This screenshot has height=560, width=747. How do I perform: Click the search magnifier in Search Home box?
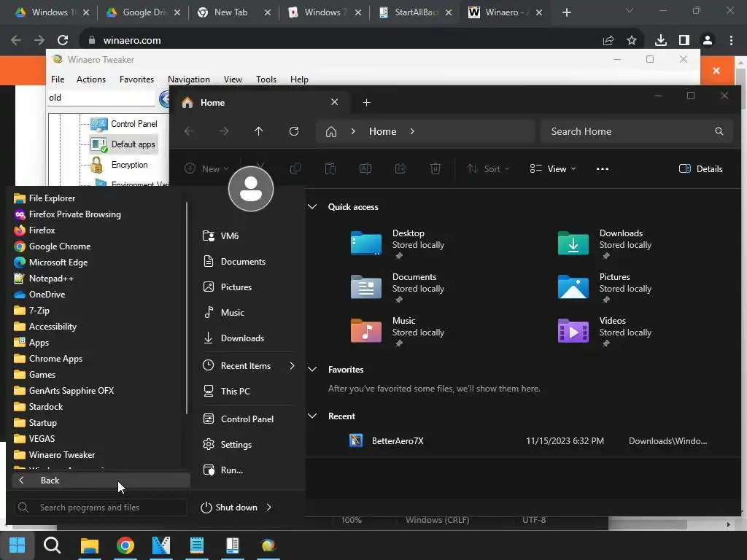(719, 131)
